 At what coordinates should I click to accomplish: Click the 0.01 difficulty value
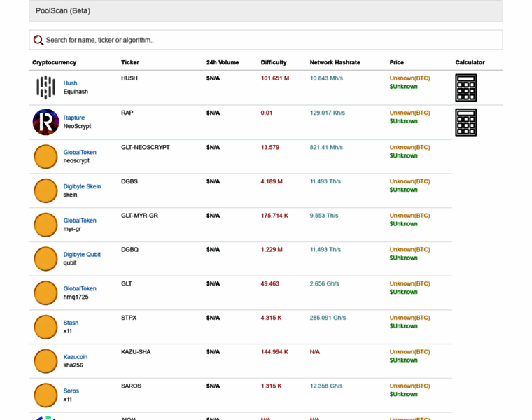tap(266, 113)
